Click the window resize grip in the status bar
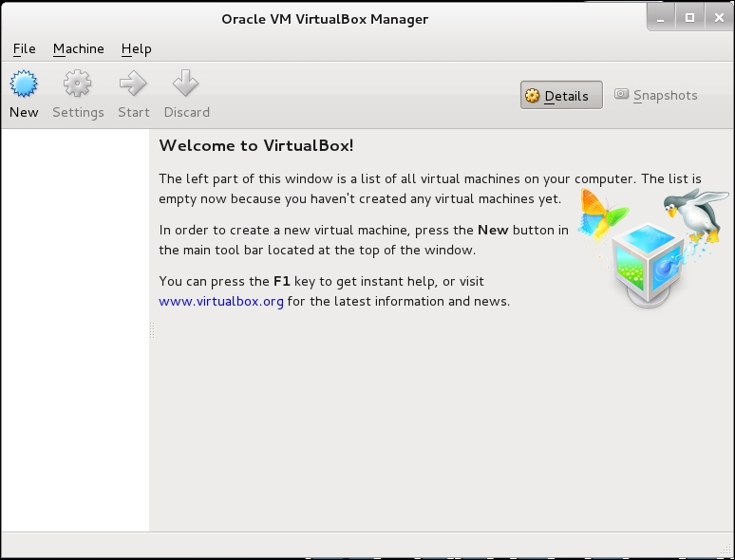Viewport: 735px width, 560px height. [x=727, y=550]
